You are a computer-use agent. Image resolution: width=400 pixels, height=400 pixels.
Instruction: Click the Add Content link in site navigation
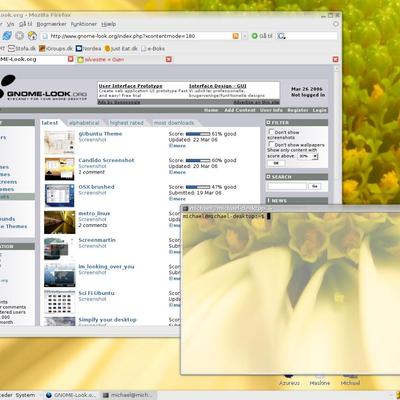coord(240,110)
